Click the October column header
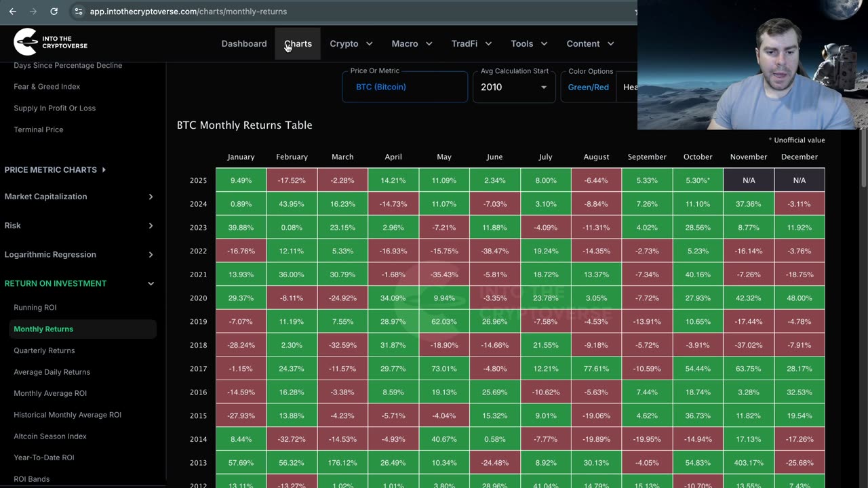Viewport: 868px width, 488px height. tap(698, 157)
